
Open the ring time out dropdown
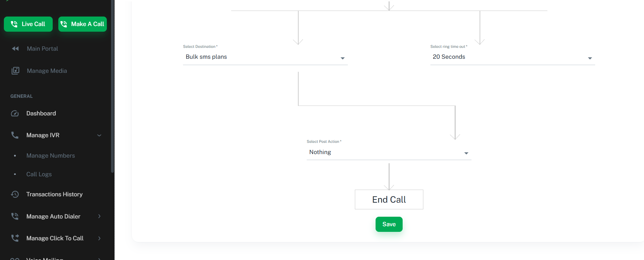pos(512,57)
